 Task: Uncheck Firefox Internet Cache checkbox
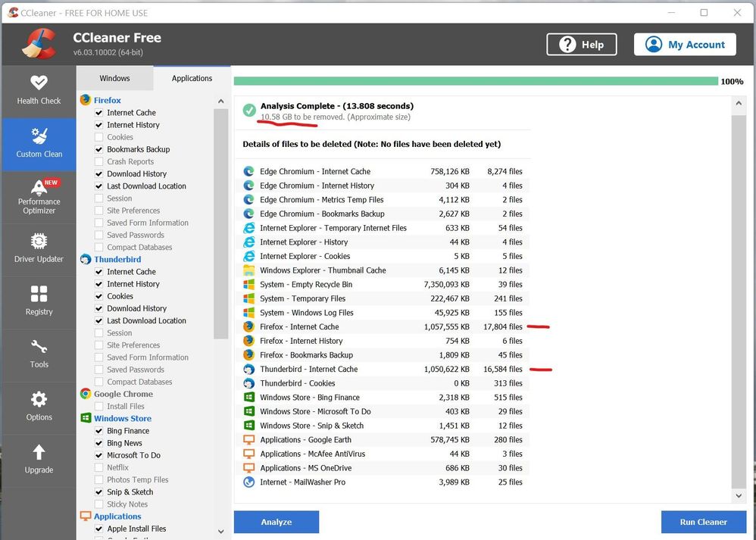[x=98, y=112]
